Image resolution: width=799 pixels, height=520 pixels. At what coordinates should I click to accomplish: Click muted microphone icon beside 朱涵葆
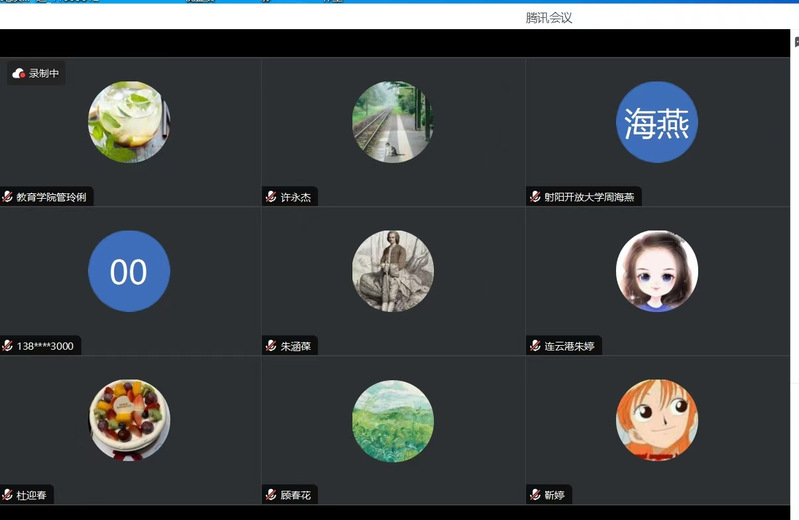coord(271,346)
